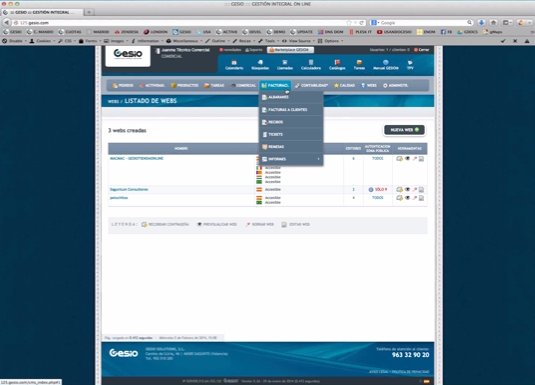Edit the bottom web row via edit icon

(x=421, y=198)
